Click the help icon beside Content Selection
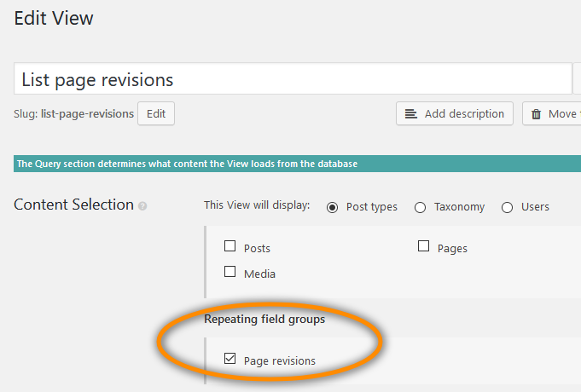 click(x=142, y=206)
